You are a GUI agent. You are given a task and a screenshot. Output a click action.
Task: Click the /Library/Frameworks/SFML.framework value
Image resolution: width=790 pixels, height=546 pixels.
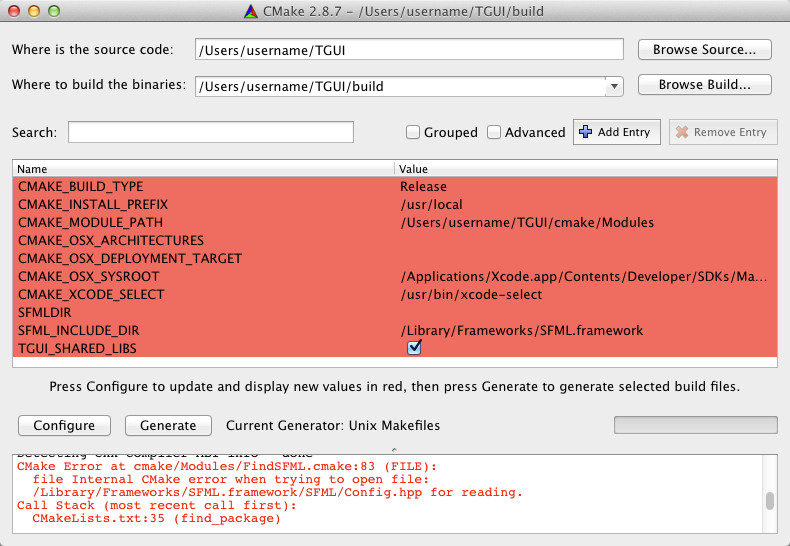pyautogui.click(x=521, y=330)
